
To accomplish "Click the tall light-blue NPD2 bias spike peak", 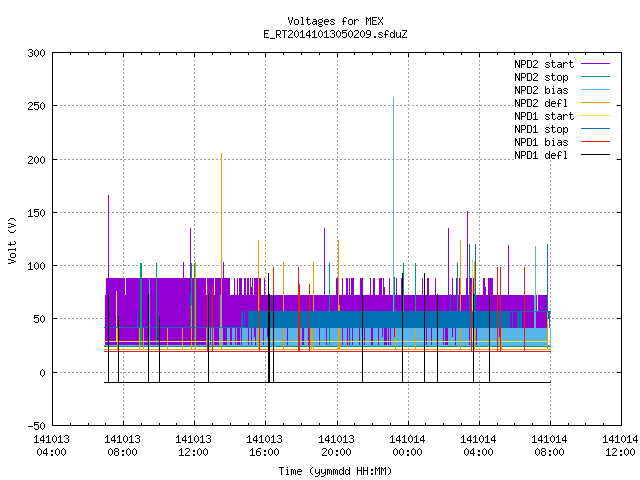I will [x=393, y=98].
